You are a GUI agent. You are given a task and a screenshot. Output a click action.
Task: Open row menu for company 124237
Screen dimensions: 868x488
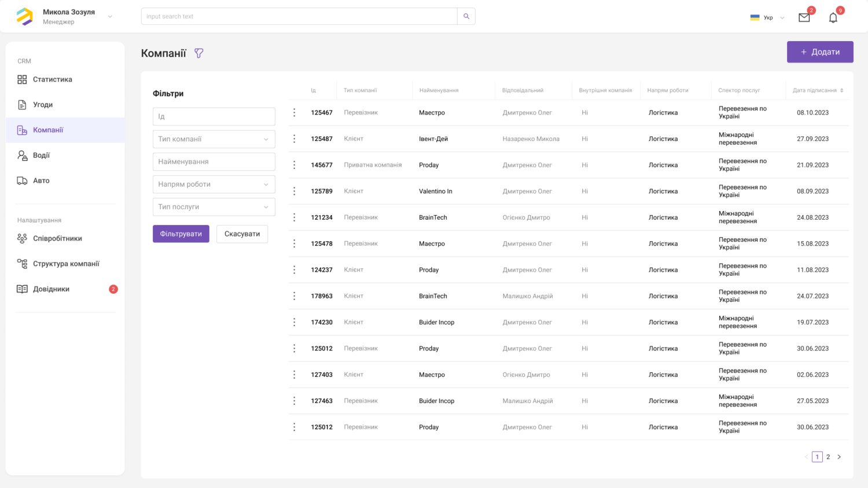(295, 270)
